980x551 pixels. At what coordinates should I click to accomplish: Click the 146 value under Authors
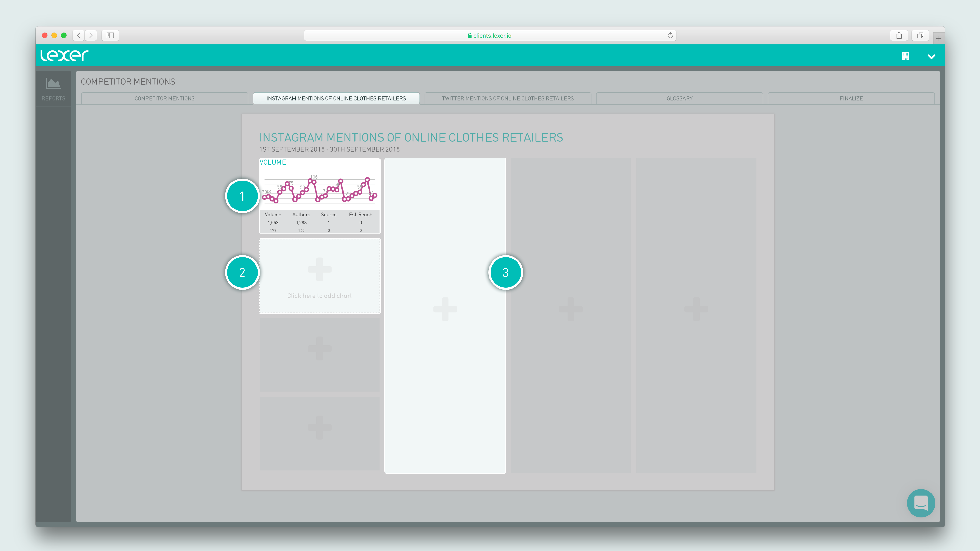[x=301, y=230]
